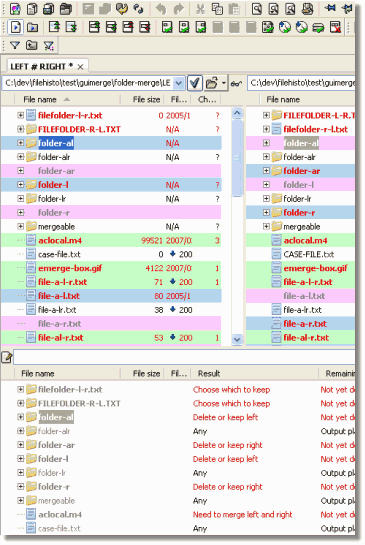
Task: Open the dropdown arrow beside browse folder icon
Action: coord(224,83)
